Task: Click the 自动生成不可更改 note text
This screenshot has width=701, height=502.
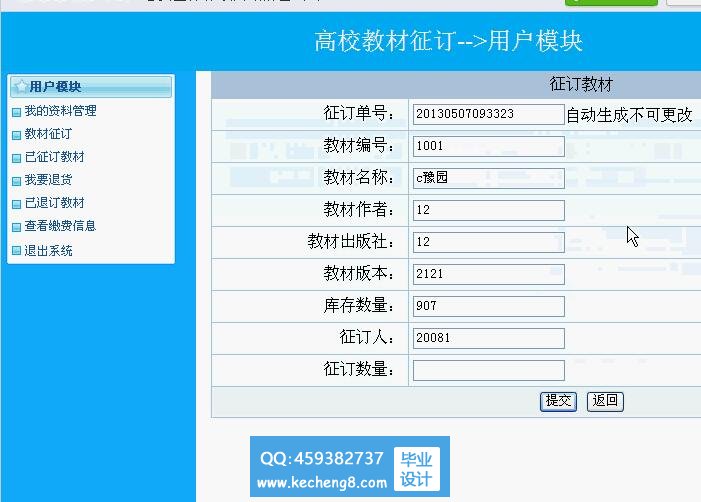Action: coord(629,115)
